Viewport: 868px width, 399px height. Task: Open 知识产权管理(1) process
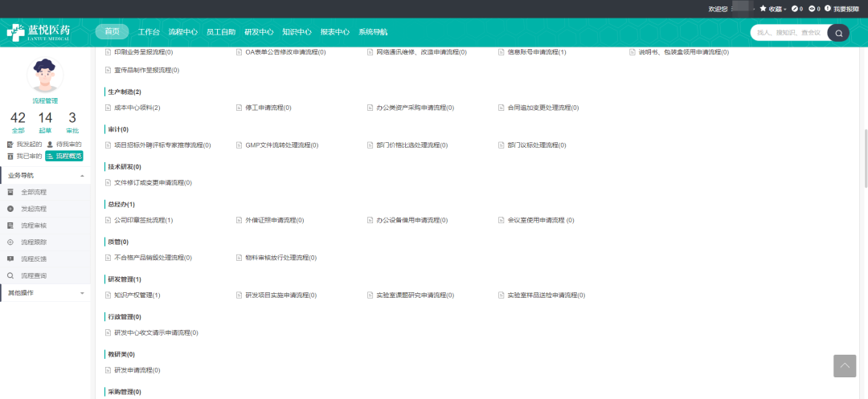137,295
